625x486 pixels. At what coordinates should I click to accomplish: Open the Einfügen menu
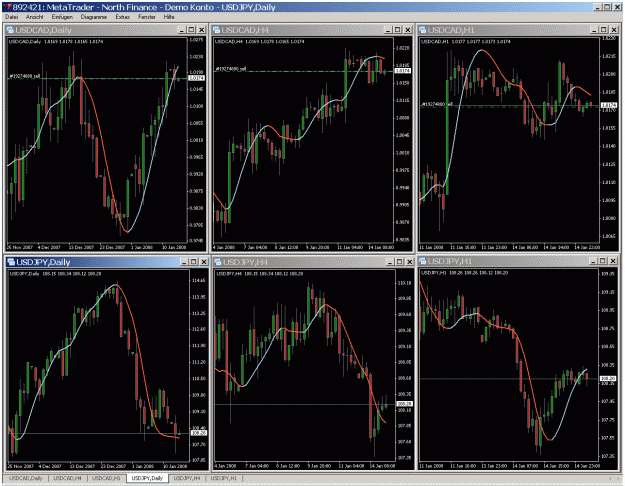[x=62, y=17]
